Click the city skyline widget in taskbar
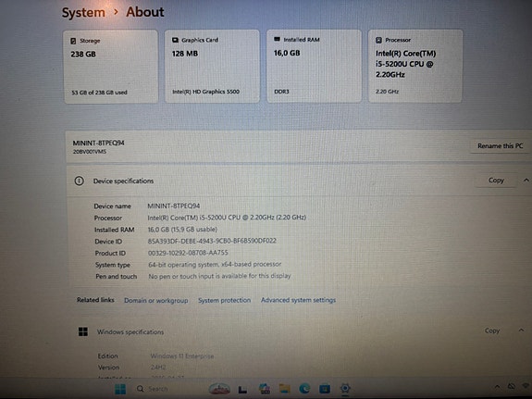Image resolution: width=532 pixels, height=399 pixels. (219, 389)
